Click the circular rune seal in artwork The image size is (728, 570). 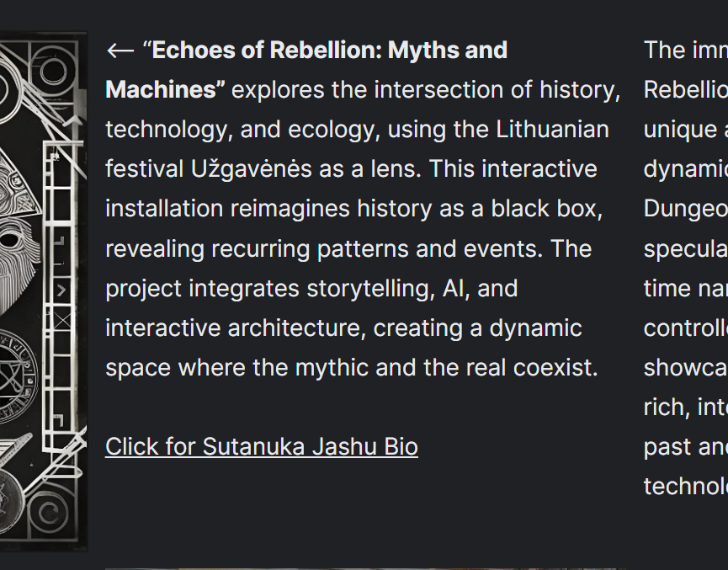tap(18, 376)
